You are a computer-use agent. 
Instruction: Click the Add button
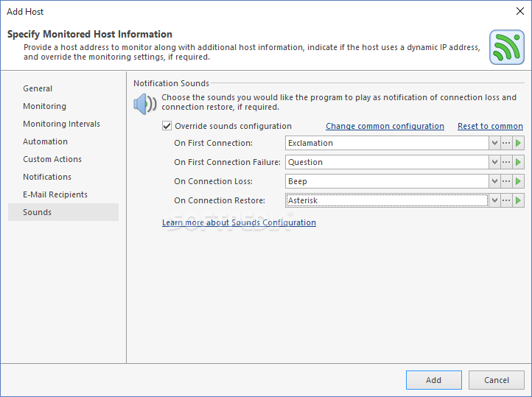pyautogui.click(x=433, y=380)
